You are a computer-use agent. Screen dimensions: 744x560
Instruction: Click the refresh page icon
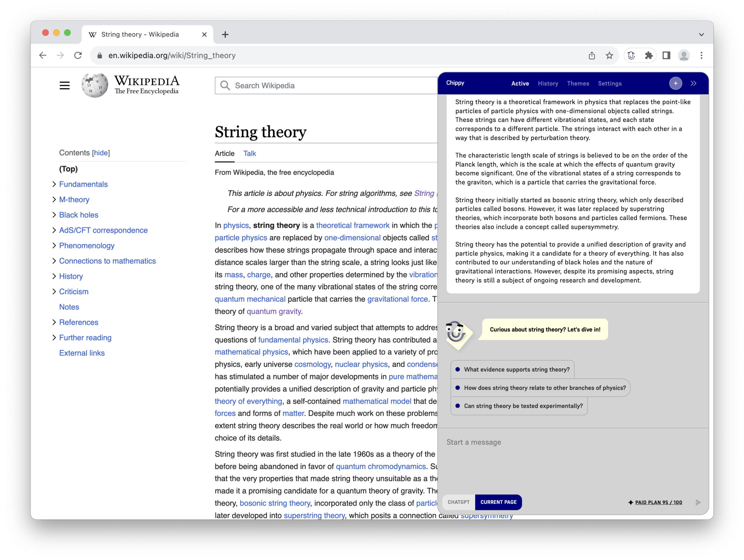(x=78, y=55)
